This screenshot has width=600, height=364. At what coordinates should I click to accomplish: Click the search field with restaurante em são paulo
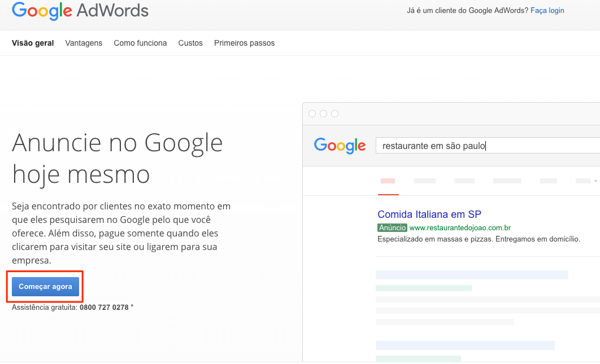click(x=488, y=146)
